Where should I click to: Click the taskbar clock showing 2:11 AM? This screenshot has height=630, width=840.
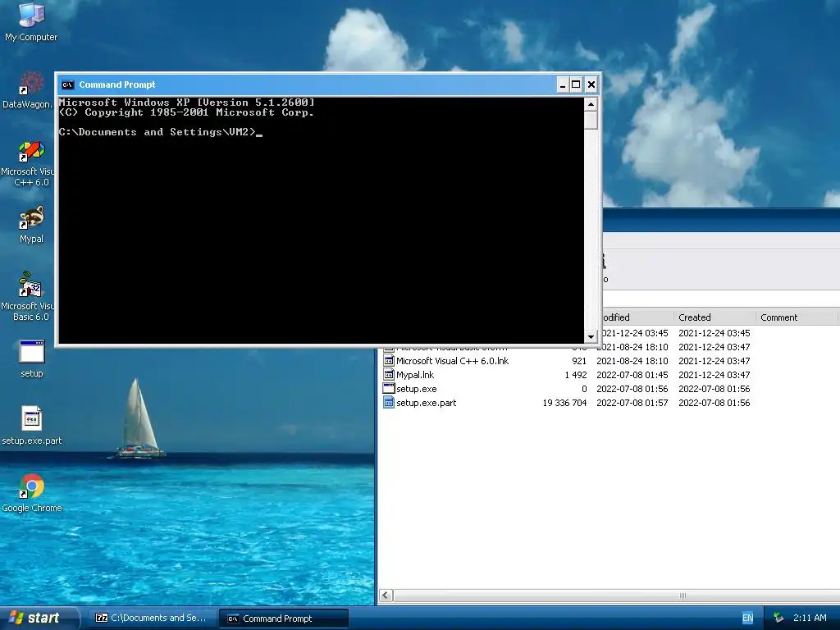[810, 619]
